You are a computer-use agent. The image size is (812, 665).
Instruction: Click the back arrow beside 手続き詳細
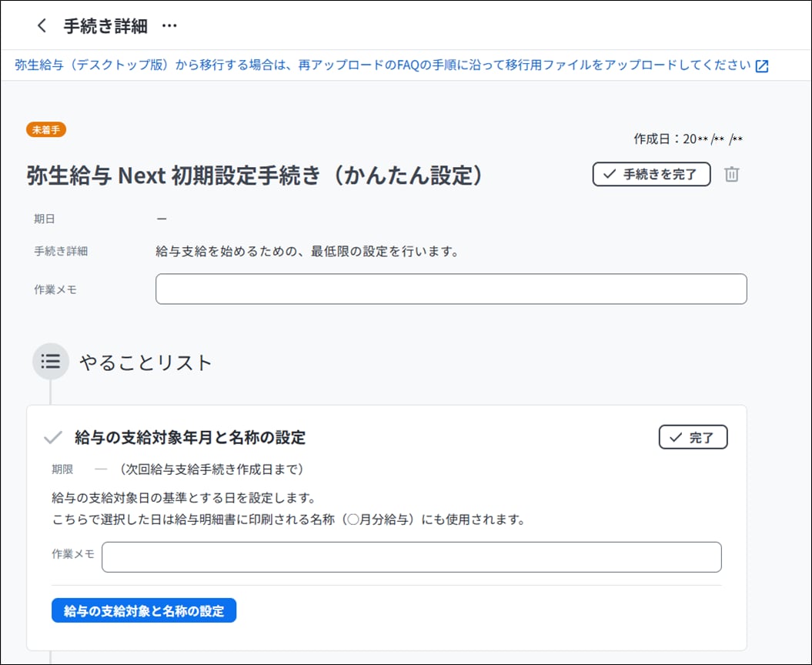tap(42, 25)
